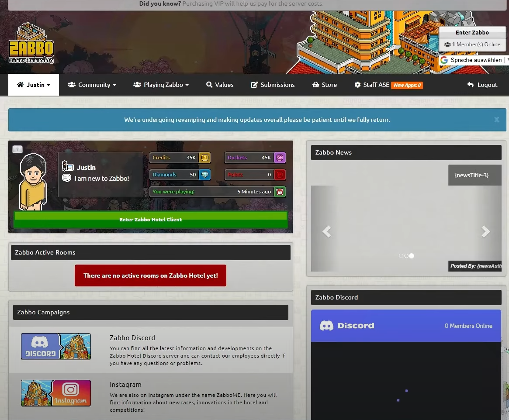Click the alarm clock last-played icon
Viewport: 509px width, 420px height.
pyautogui.click(x=280, y=192)
